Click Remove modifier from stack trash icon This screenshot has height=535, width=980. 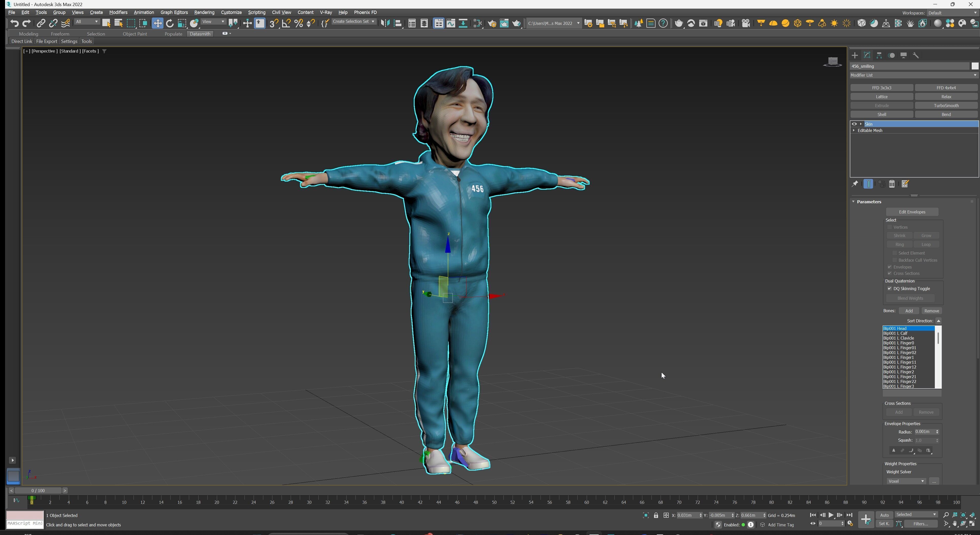click(x=892, y=185)
